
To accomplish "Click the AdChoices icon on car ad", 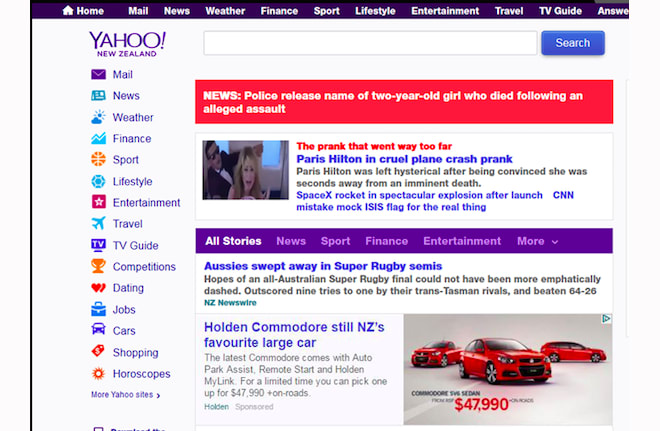I will click(x=606, y=319).
